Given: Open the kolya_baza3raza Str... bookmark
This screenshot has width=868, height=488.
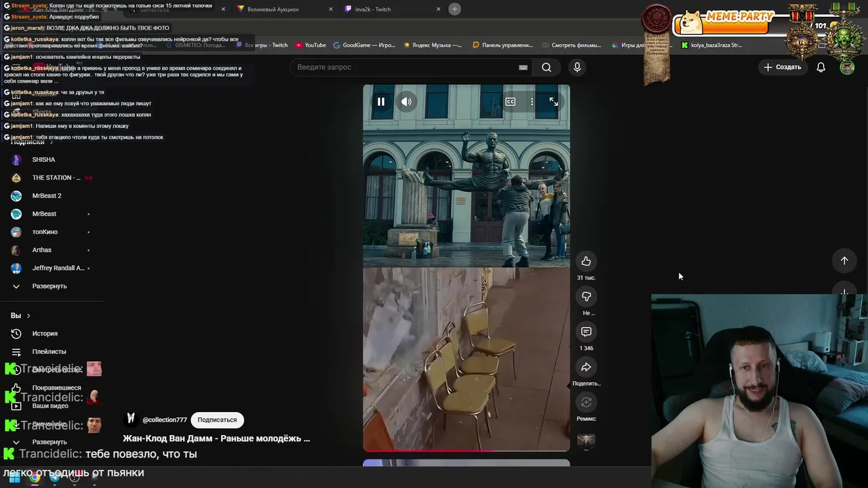Looking at the screenshot, I should pyautogui.click(x=711, y=45).
